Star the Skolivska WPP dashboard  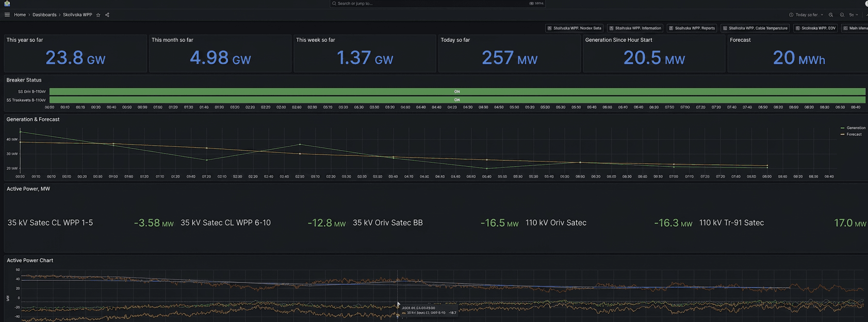coord(99,15)
